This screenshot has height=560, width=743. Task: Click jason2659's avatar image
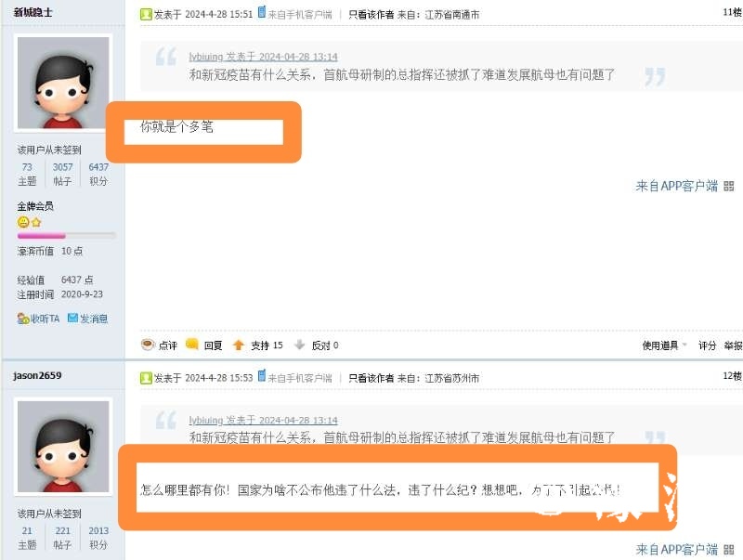coord(63,447)
